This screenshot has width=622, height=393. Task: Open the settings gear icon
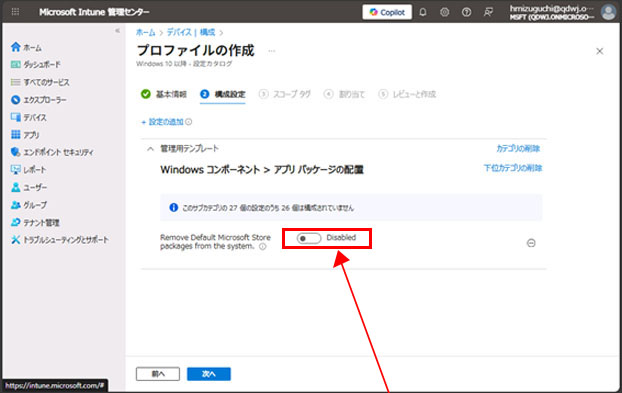click(x=444, y=12)
